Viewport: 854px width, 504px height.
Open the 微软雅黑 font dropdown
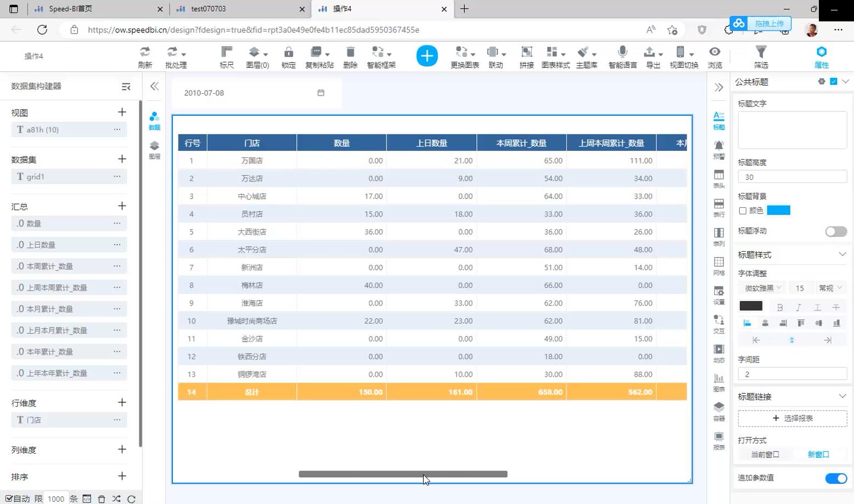coord(762,288)
